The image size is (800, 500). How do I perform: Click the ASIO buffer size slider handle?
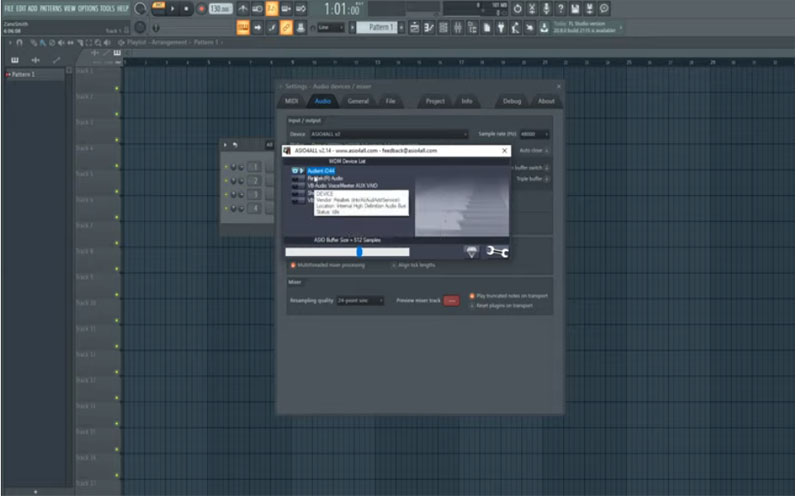pos(360,252)
